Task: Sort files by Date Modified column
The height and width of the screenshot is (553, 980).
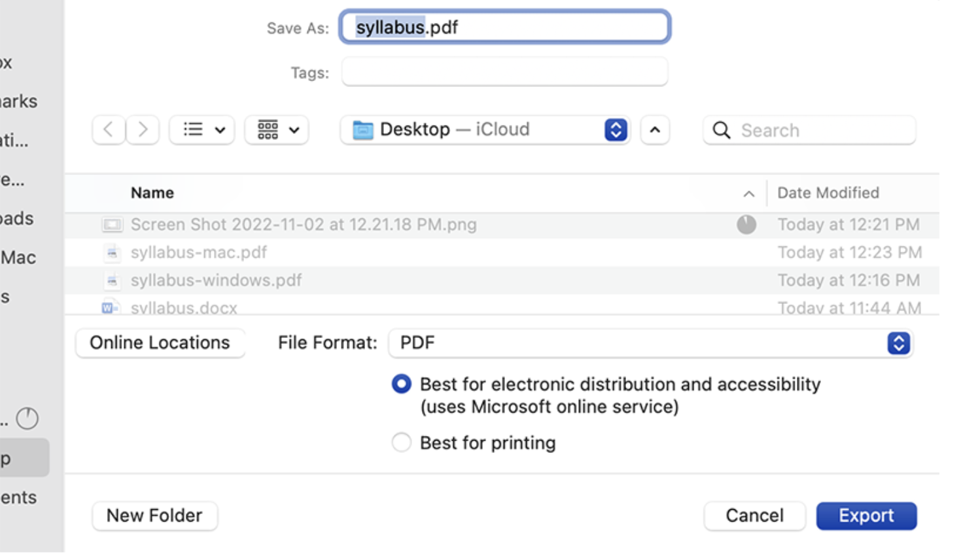Action: point(828,193)
